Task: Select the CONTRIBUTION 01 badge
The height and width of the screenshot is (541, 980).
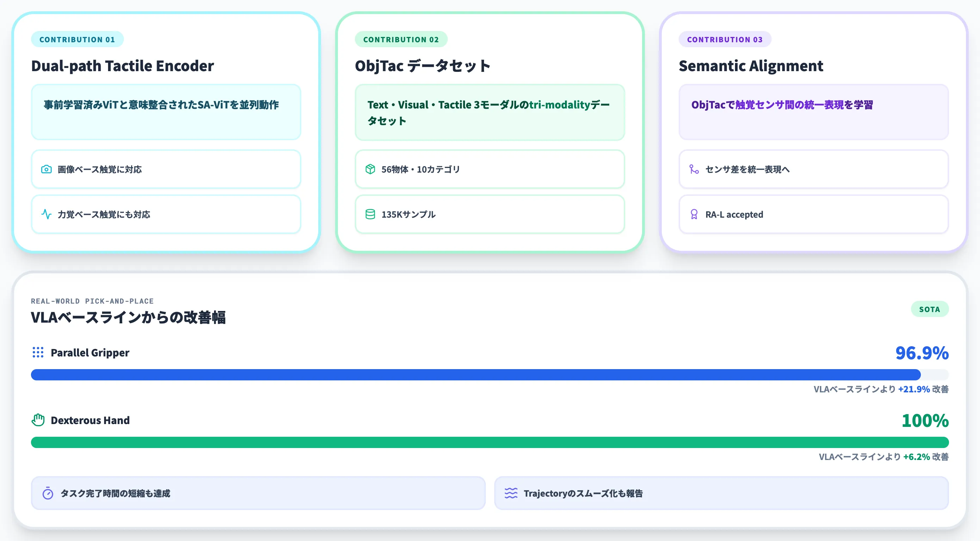Action: (77, 39)
